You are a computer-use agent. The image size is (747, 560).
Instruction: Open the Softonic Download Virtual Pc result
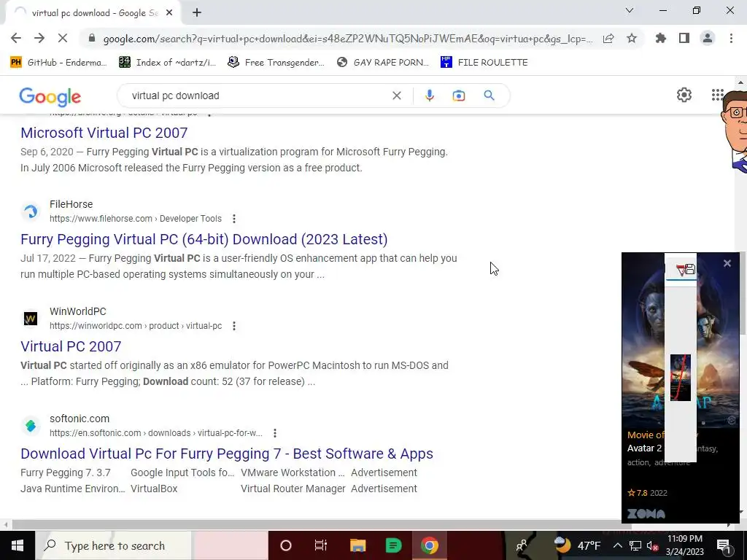(227, 454)
